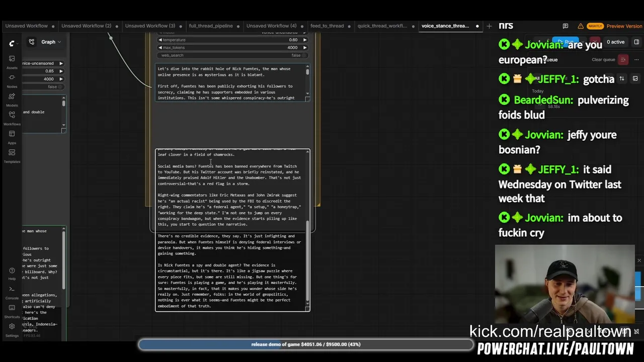Expand the Graph mode dropdown
644x362 pixels.
50,42
